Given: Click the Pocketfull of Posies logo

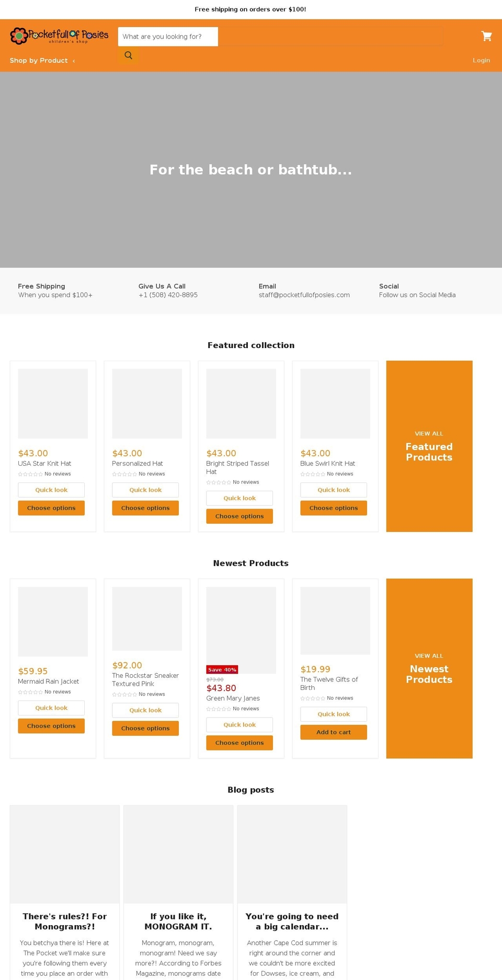Looking at the screenshot, I should tap(59, 36).
